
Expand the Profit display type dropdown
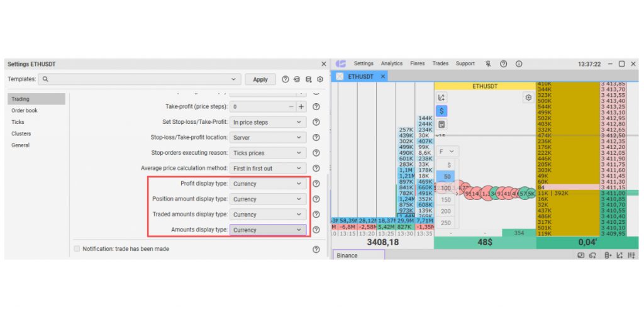268,184
